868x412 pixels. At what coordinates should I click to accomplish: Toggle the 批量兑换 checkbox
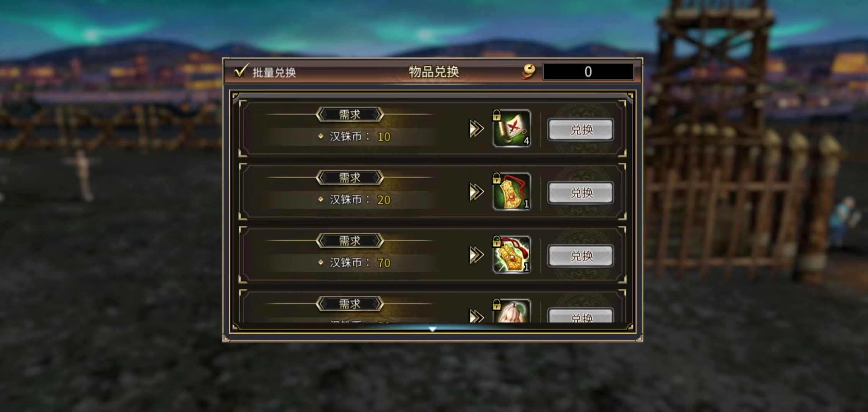tap(241, 71)
